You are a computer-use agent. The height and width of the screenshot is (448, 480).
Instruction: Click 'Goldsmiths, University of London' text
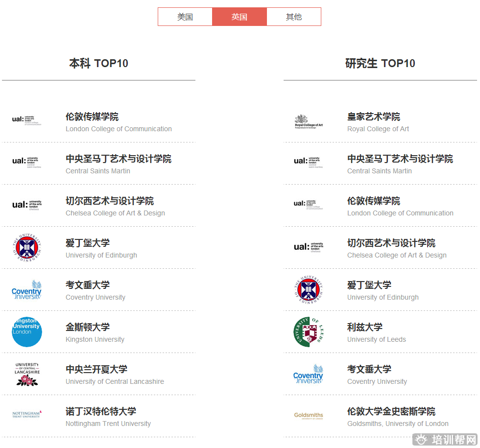[398, 424]
